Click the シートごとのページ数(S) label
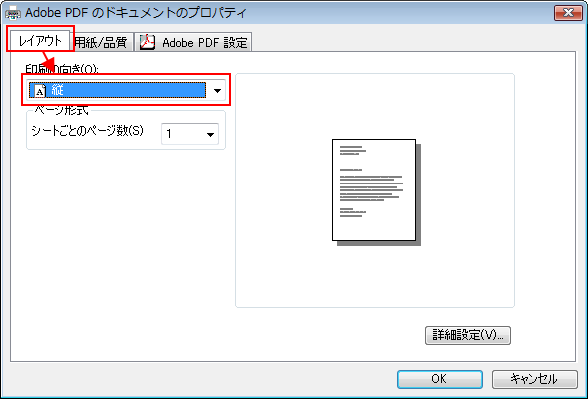The image size is (588, 399). point(87,131)
